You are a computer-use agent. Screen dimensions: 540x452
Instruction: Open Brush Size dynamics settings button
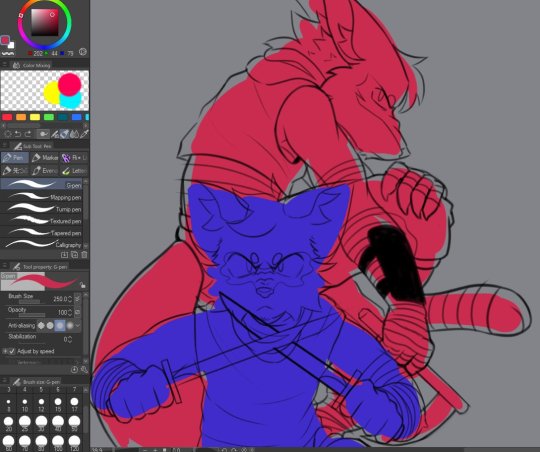coord(77,298)
